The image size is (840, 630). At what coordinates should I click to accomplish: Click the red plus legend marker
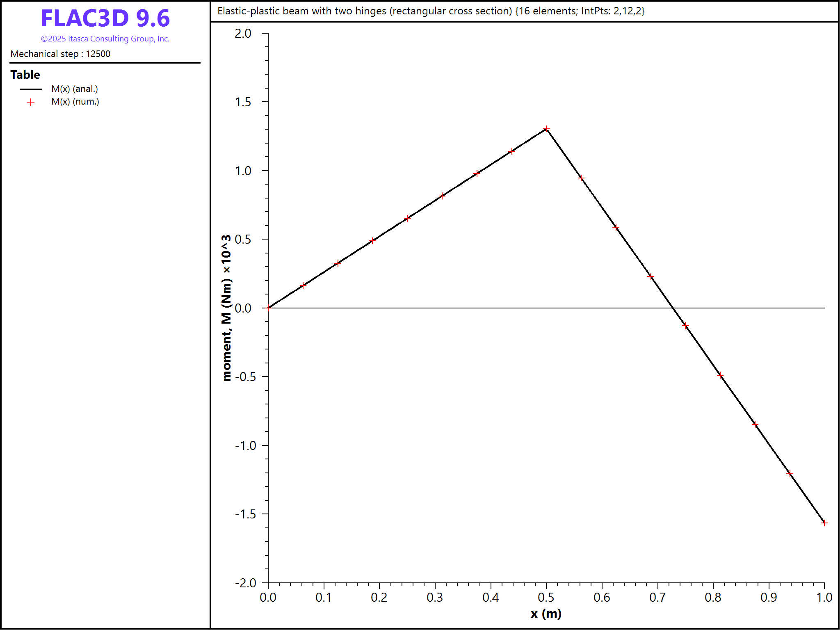tap(31, 102)
